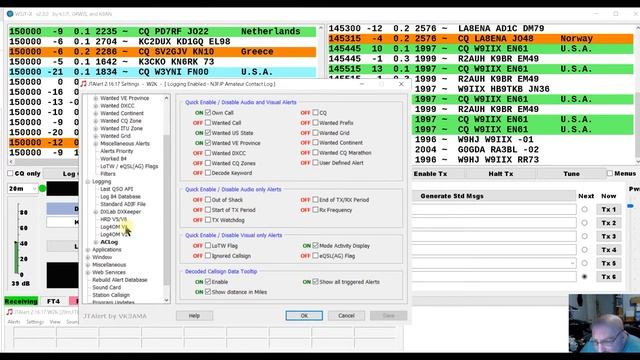Image resolution: width=640 pixels, height=360 pixels.
Task: Click the 'CQ SV2GJV KN10 Greece' decode row
Action: 162,52
